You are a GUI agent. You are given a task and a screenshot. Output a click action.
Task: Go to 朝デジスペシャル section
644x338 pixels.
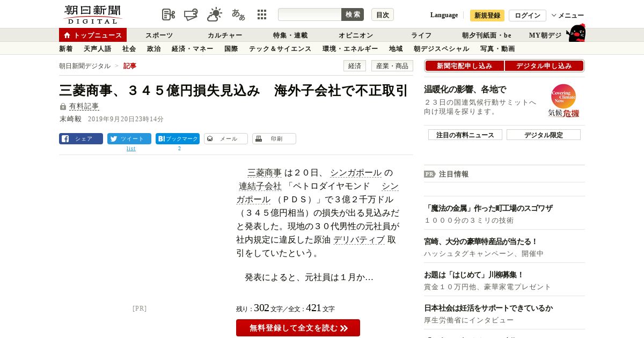(x=442, y=48)
